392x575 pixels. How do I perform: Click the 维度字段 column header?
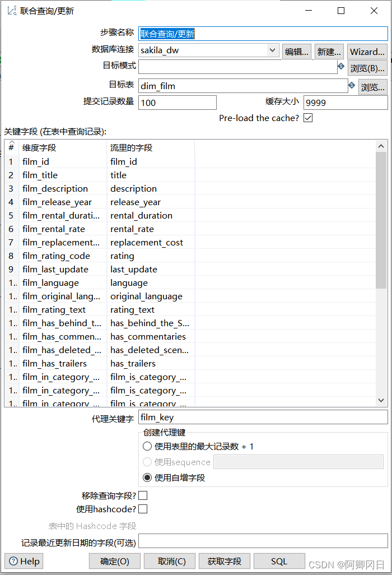point(63,148)
